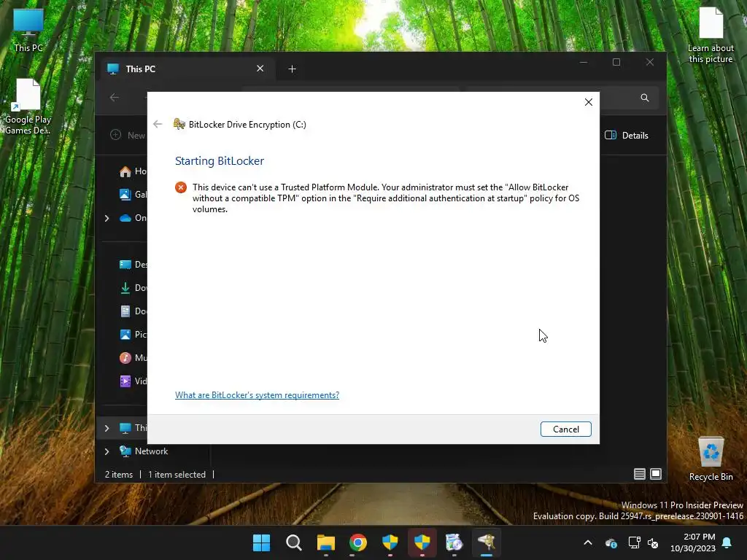747x560 pixels.
Task: Open the Recycle Bin on desktop
Action: pos(711,459)
